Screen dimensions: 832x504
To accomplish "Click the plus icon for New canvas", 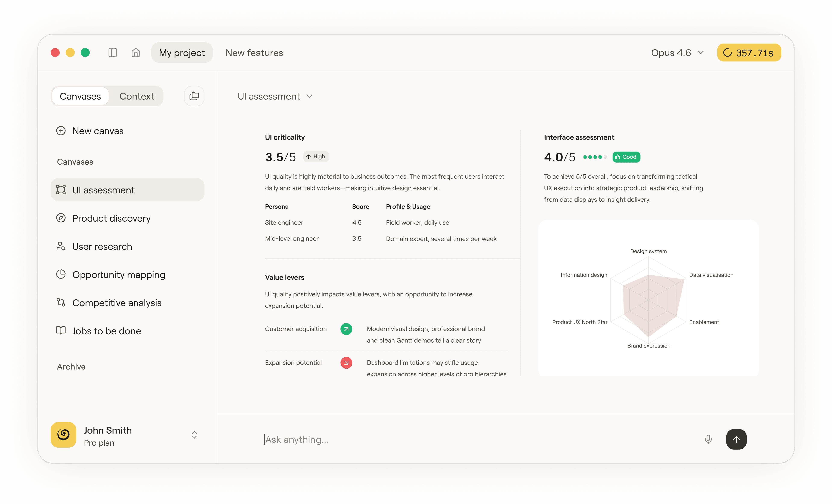I will click(x=61, y=131).
